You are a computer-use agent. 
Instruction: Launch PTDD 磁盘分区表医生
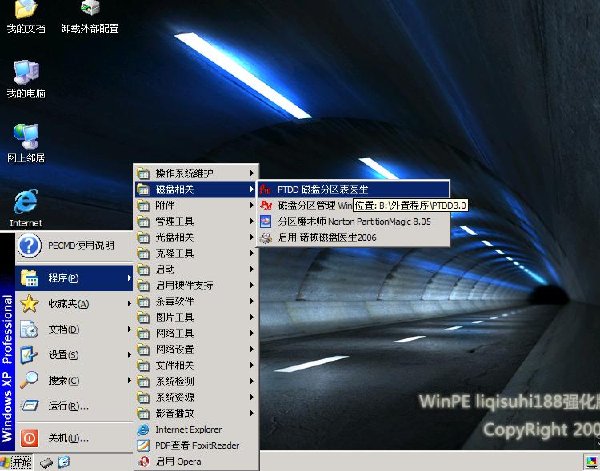coord(353,189)
